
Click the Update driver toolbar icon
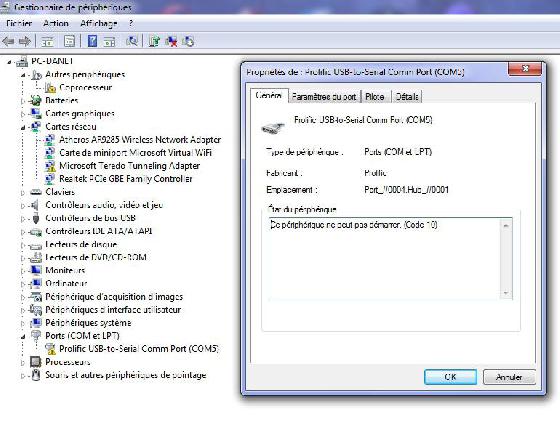click(154, 41)
